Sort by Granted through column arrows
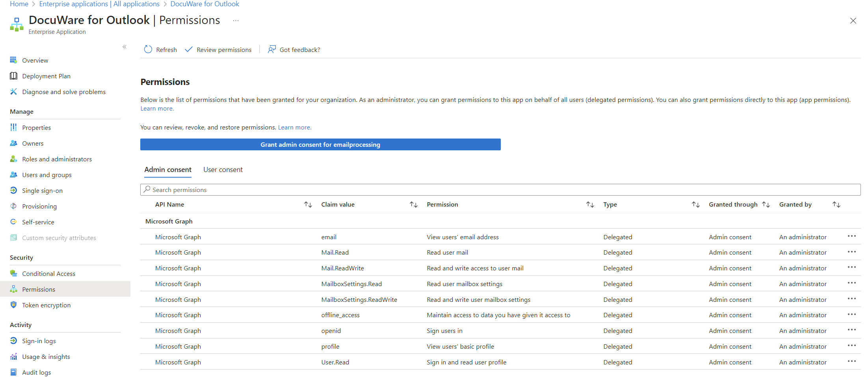 coord(766,205)
